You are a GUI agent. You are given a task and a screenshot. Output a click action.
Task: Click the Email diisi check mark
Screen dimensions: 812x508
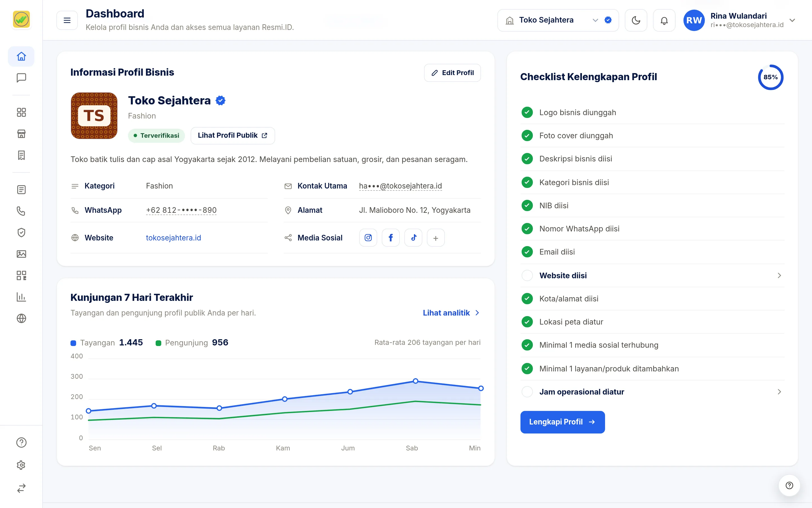527,252
